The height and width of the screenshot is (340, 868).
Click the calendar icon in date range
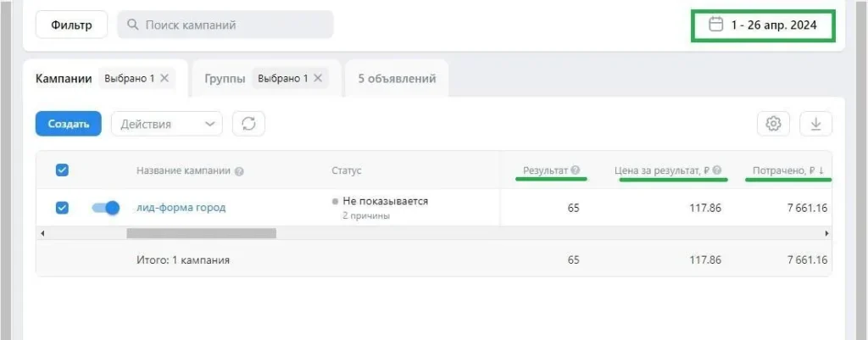tap(715, 25)
